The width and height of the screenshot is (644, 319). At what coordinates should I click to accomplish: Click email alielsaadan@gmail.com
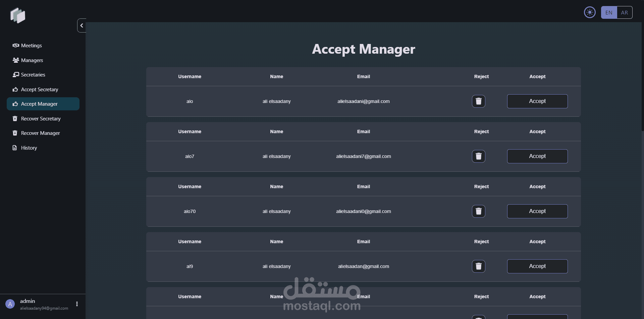pyautogui.click(x=364, y=266)
